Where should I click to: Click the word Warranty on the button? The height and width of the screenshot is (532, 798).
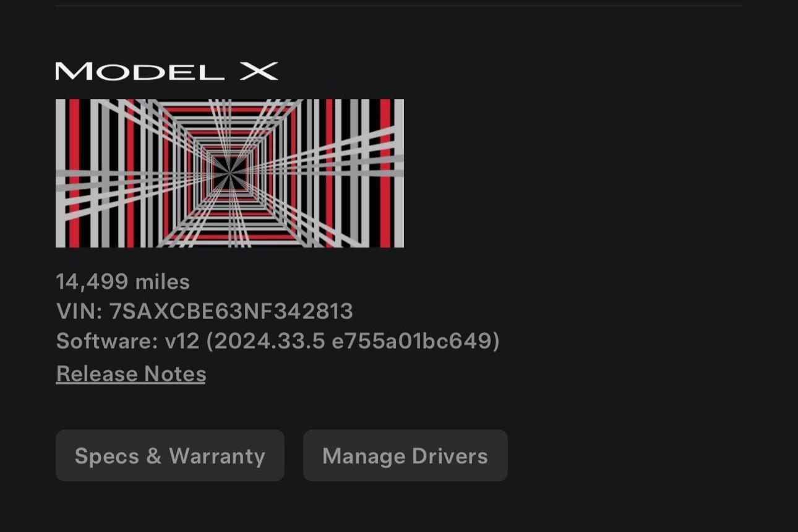tap(217, 457)
